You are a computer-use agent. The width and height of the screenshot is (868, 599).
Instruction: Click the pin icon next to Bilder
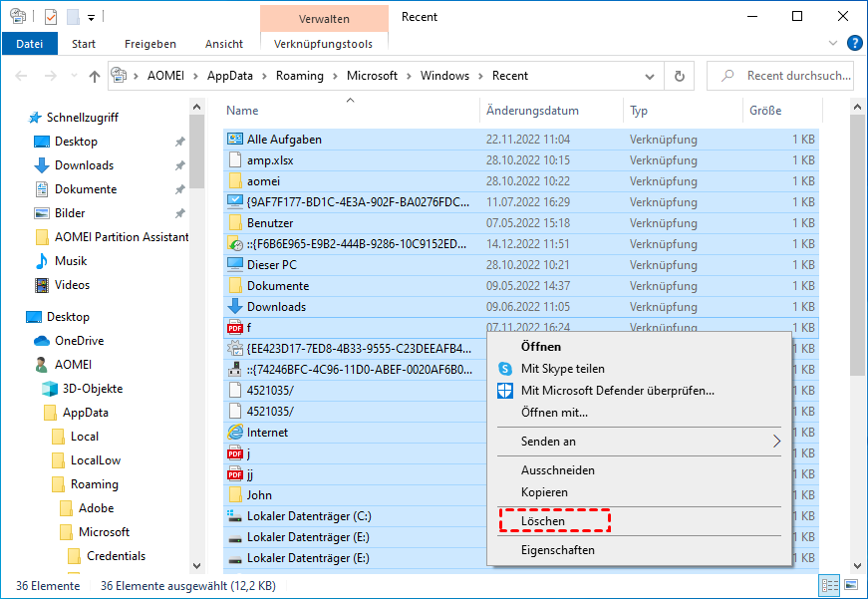(180, 213)
